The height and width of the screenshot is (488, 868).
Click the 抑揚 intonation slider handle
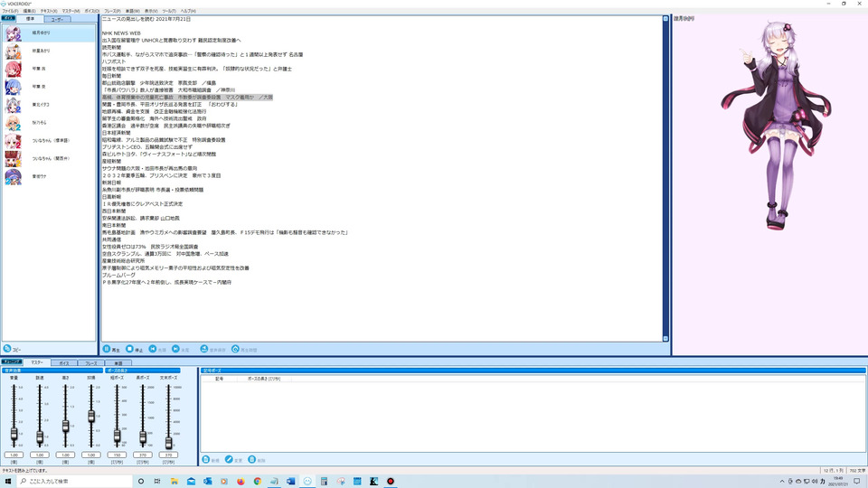tap(91, 416)
